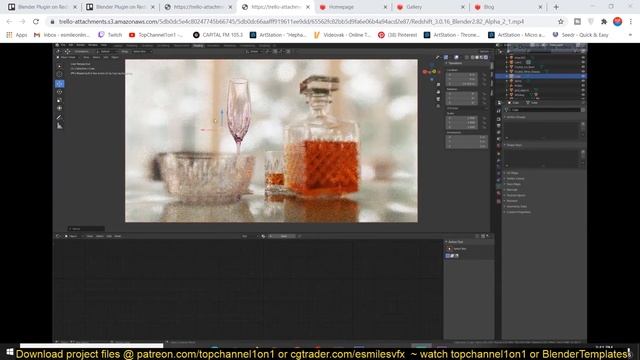This screenshot has height=360, width=640.
Task: Click the pan hand viewport navigation icon
Action: pyautogui.click(x=438, y=92)
